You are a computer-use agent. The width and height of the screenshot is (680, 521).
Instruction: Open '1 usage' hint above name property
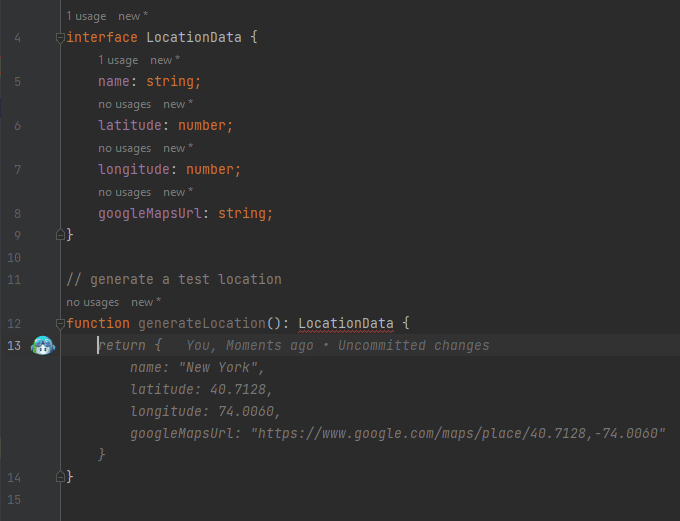(118, 60)
